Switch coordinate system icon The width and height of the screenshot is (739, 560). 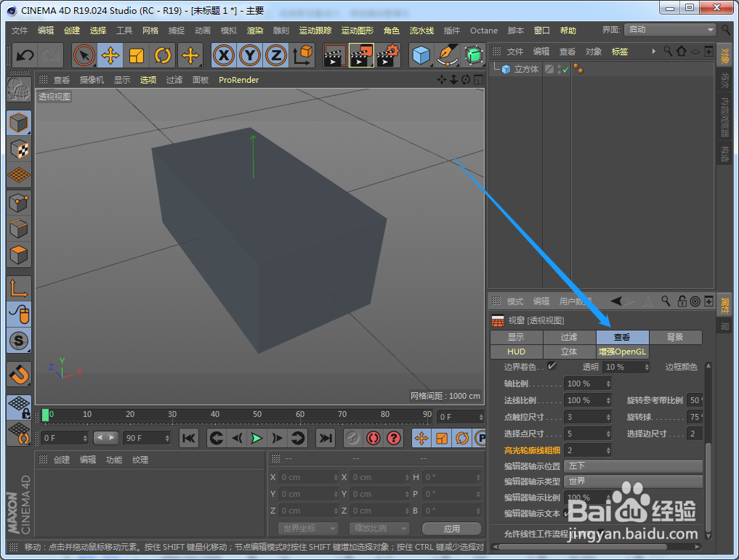click(302, 56)
